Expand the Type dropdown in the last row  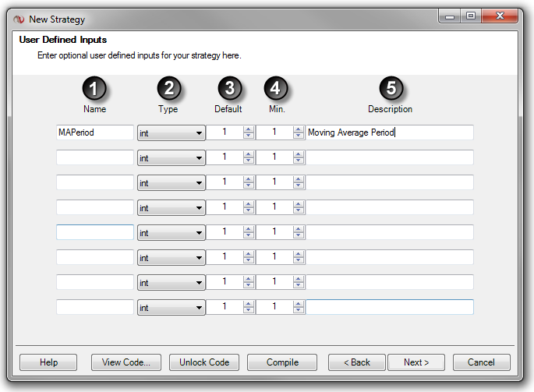click(172, 307)
